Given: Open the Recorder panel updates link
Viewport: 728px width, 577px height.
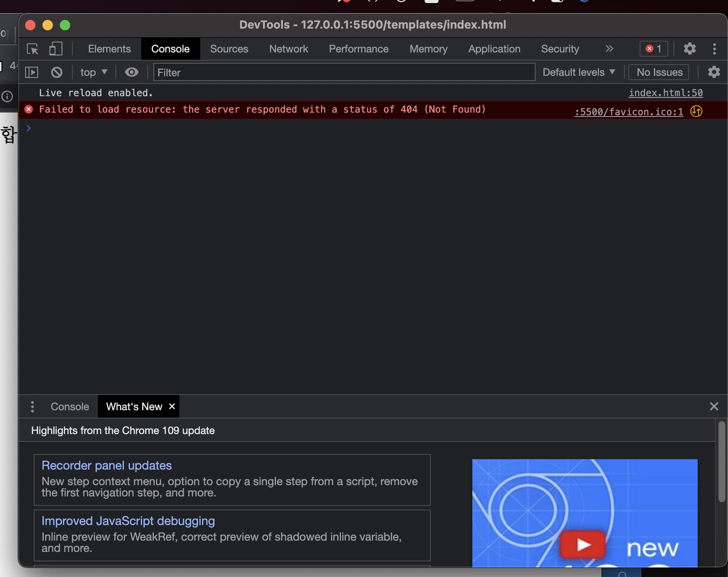Looking at the screenshot, I should point(107,465).
